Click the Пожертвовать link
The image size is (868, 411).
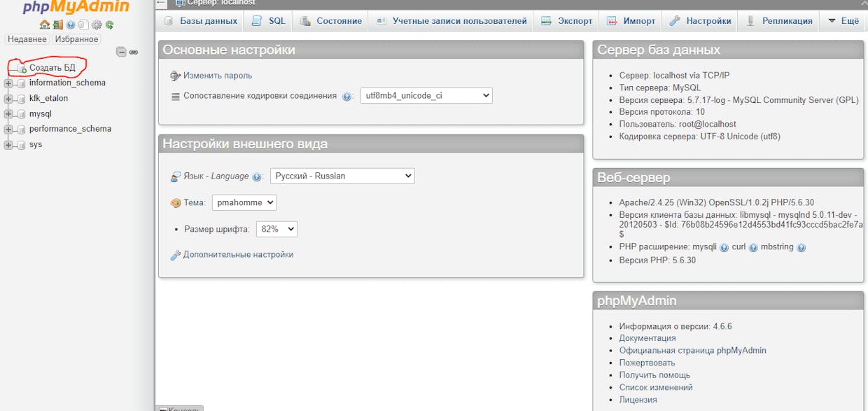[647, 363]
